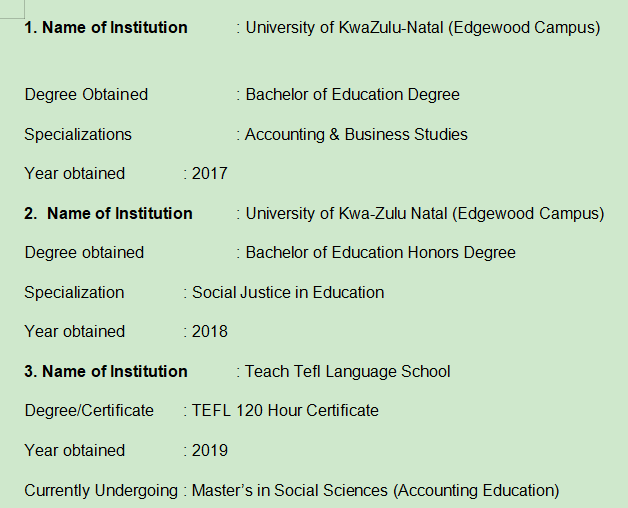This screenshot has height=508, width=628.
Task: Click 'University of KwaZulu-Natal (Edgewood Campus)' text
Action: [x=423, y=28]
